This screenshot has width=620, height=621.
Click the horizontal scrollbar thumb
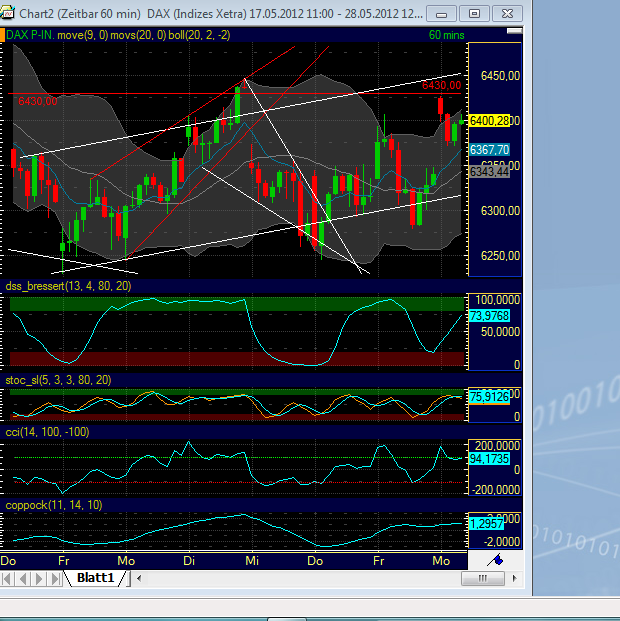pyautogui.click(x=483, y=579)
